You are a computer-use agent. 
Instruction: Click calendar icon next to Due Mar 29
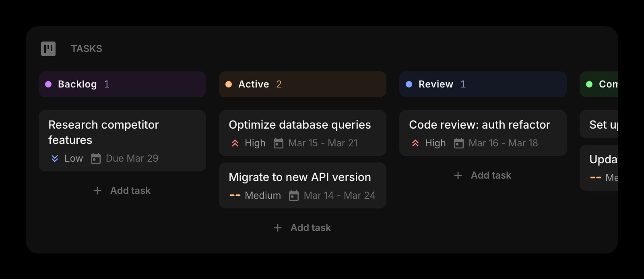click(96, 158)
